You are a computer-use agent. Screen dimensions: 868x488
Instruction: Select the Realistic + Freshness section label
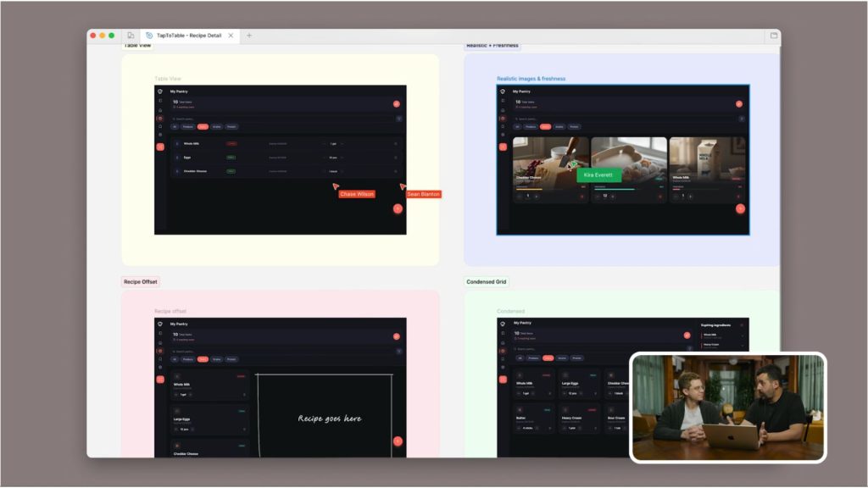(492, 46)
